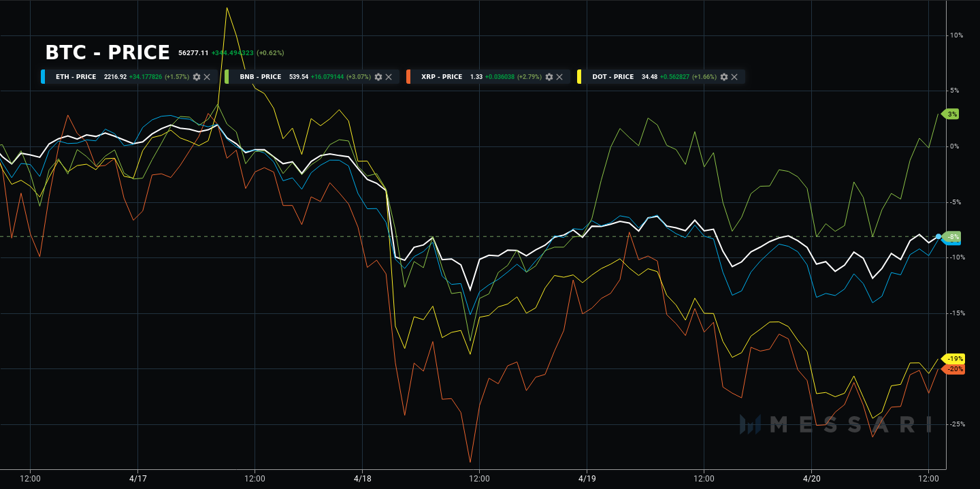Click the XRP - PRICE legend label
The height and width of the screenshot is (489, 980).
[x=442, y=77]
